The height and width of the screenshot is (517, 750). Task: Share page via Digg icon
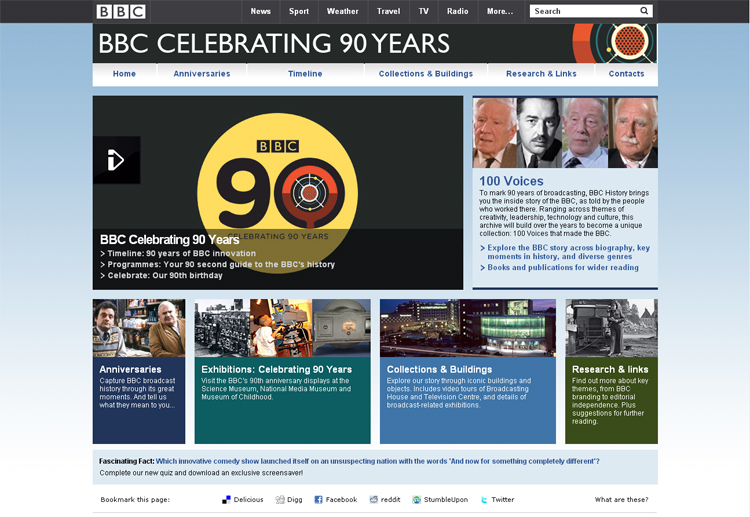tap(281, 499)
